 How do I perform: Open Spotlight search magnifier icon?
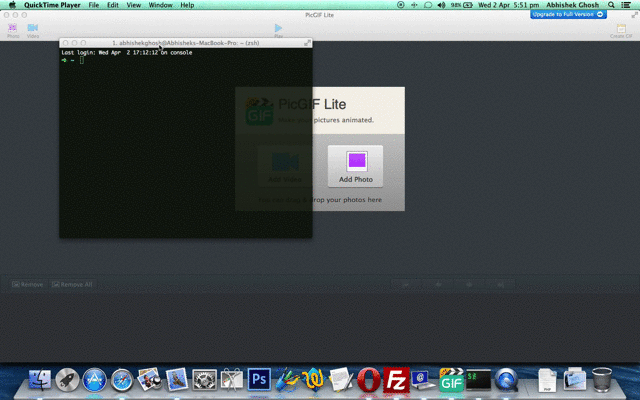611,5
